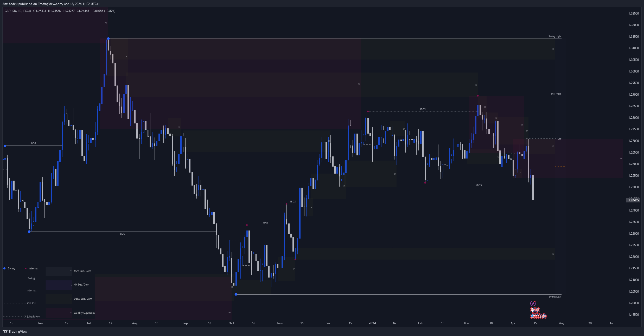Click the BOS label above the May candles
The width and height of the screenshot is (644, 336).
pyautogui.click(x=34, y=143)
